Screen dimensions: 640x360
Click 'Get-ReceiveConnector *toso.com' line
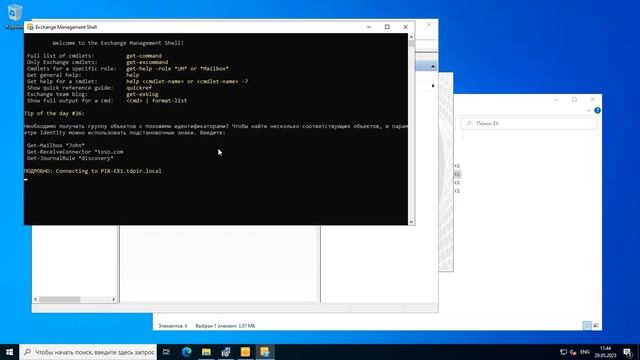(75, 152)
